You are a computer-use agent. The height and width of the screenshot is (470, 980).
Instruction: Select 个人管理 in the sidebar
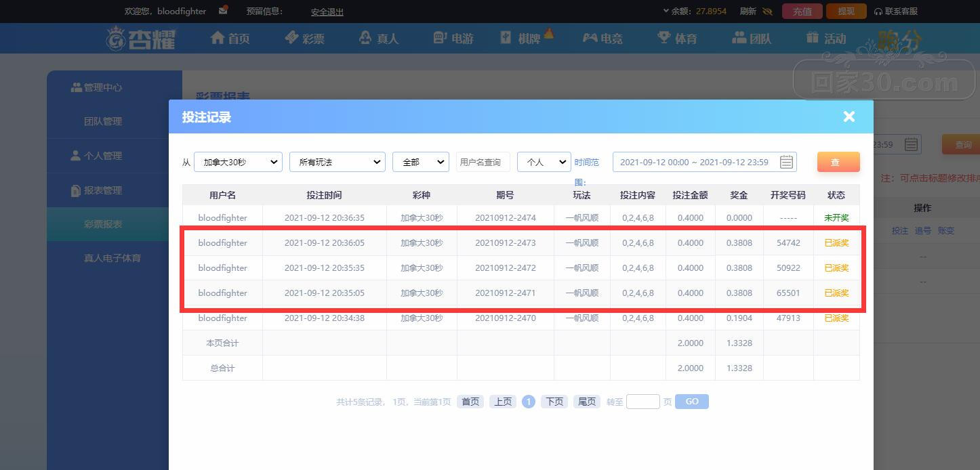pyautogui.click(x=97, y=156)
